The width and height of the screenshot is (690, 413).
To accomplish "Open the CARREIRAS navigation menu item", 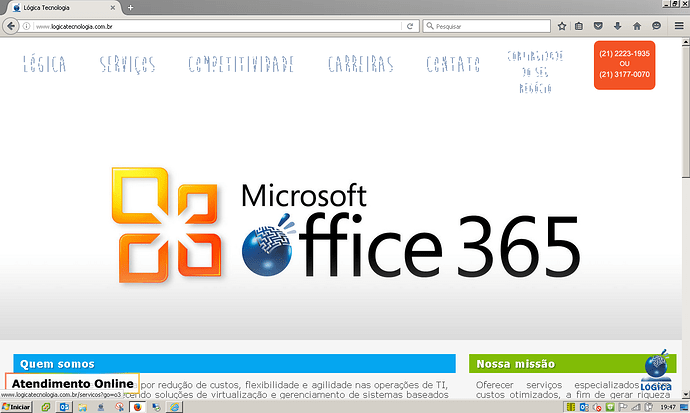I will click(361, 64).
